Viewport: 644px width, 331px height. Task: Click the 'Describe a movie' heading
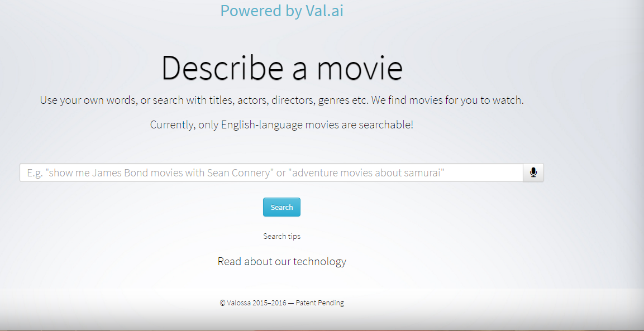282,68
